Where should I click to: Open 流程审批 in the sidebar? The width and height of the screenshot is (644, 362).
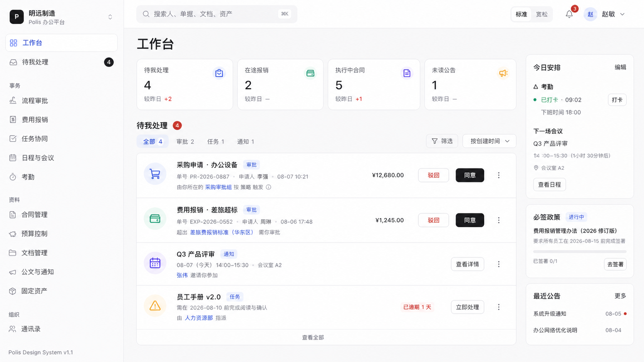tap(62, 101)
